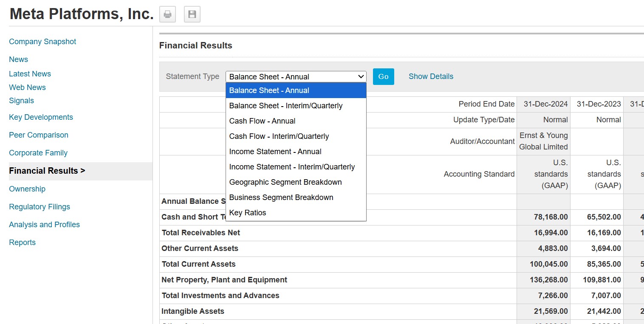Navigate to Peer Comparison
This screenshot has width=644, height=324.
(39, 135)
